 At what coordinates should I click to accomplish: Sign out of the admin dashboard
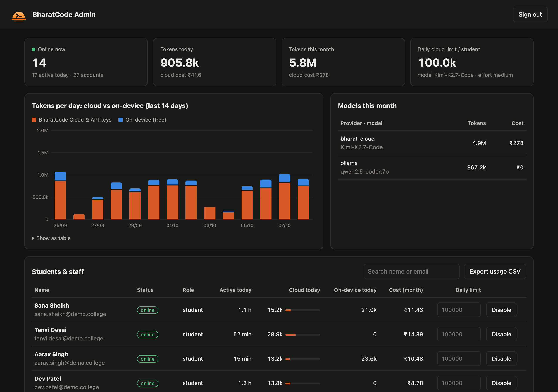pyautogui.click(x=530, y=15)
